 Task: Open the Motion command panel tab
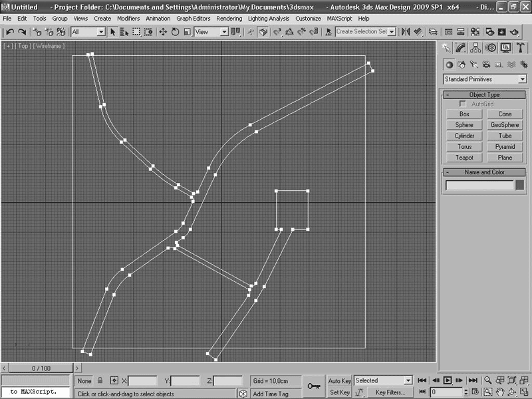491,48
